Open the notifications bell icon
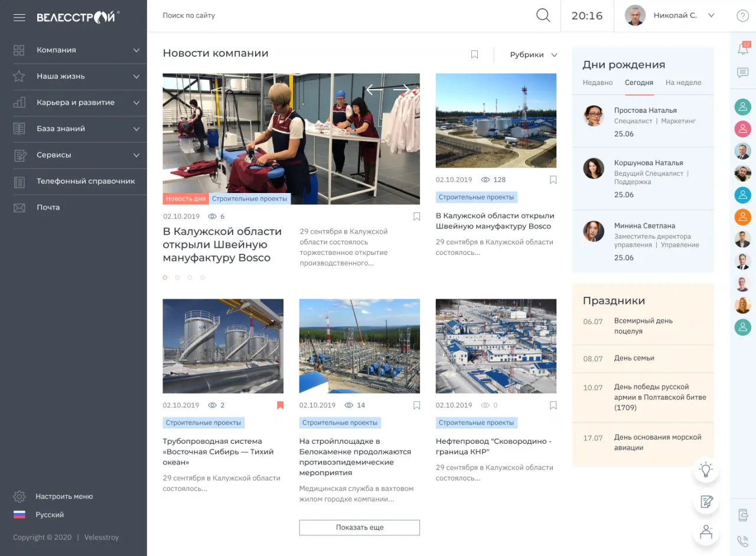 click(x=743, y=49)
